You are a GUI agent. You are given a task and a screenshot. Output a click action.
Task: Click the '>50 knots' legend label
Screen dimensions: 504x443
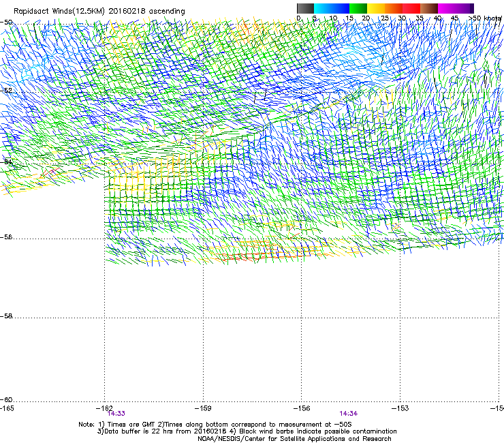(x=486, y=18)
